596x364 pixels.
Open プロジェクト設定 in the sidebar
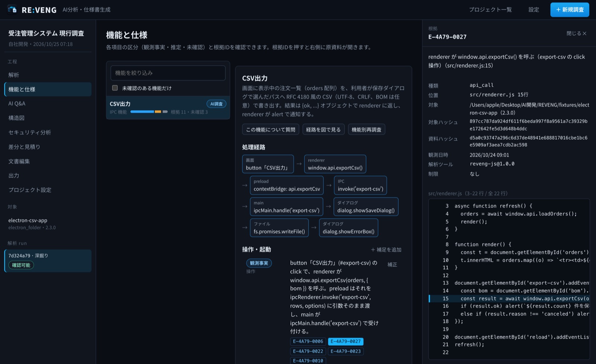tap(48, 190)
